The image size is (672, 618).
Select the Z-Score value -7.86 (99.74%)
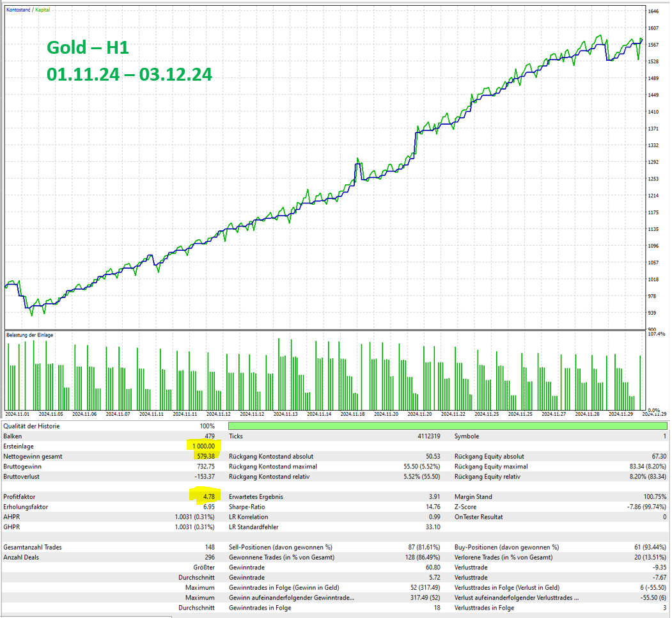(646, 507)
